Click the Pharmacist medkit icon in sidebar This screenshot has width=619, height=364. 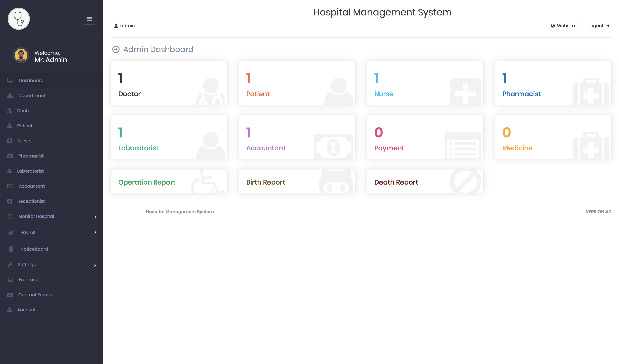click(10, 156)
